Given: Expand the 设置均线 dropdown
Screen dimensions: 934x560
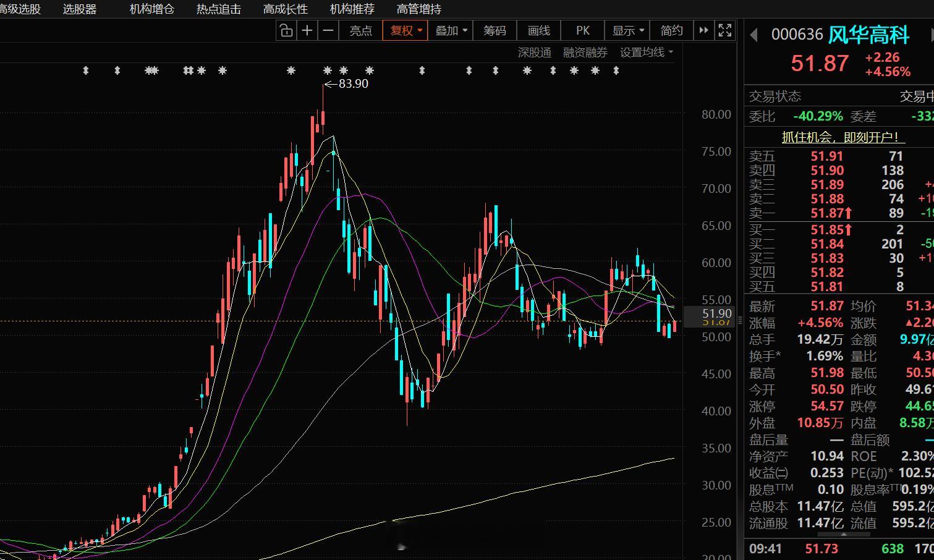Looking at the screenshot, I should coord(647,53).
